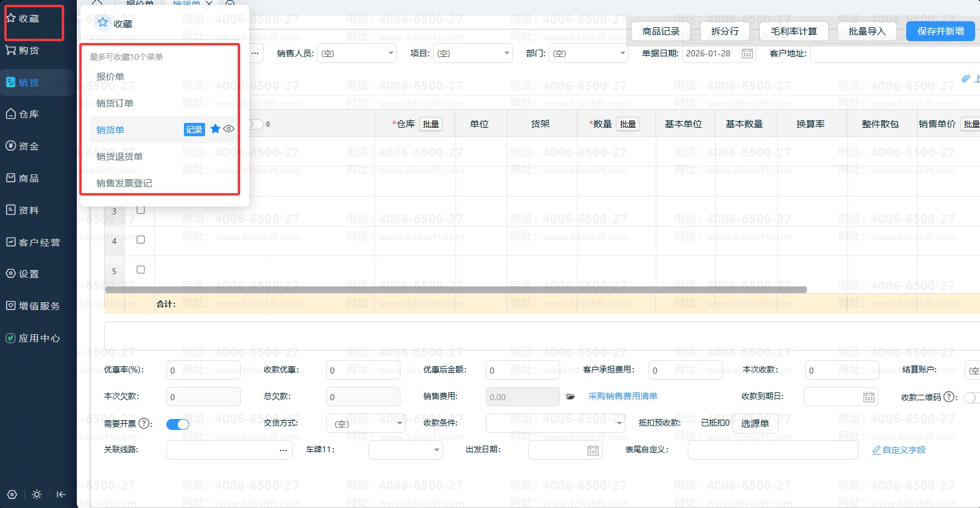
Task: Select 销货退货单 from the favorites menu
Action: pyautogui.click(x=120, y=156)
